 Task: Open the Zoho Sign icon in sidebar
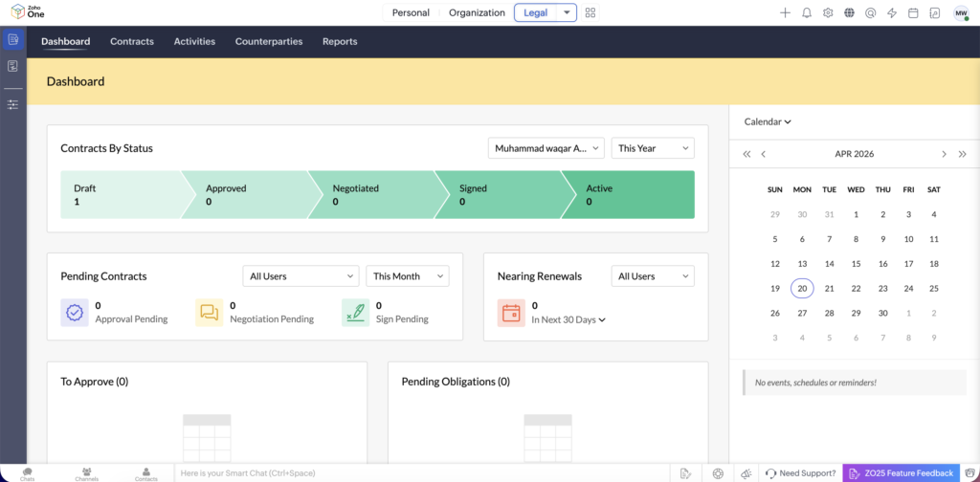[12, 66]
